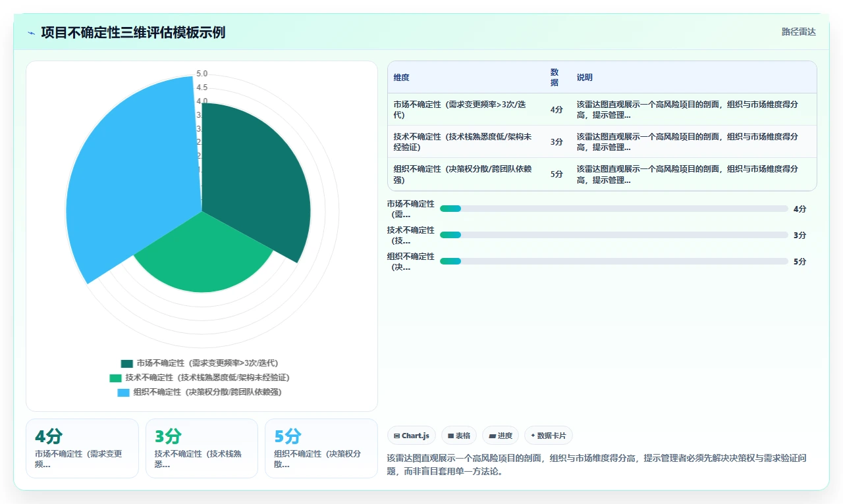Select the 技术不确定性 table row name cell
This screenshot has width=843, height=504.
[x=466, y=142]
